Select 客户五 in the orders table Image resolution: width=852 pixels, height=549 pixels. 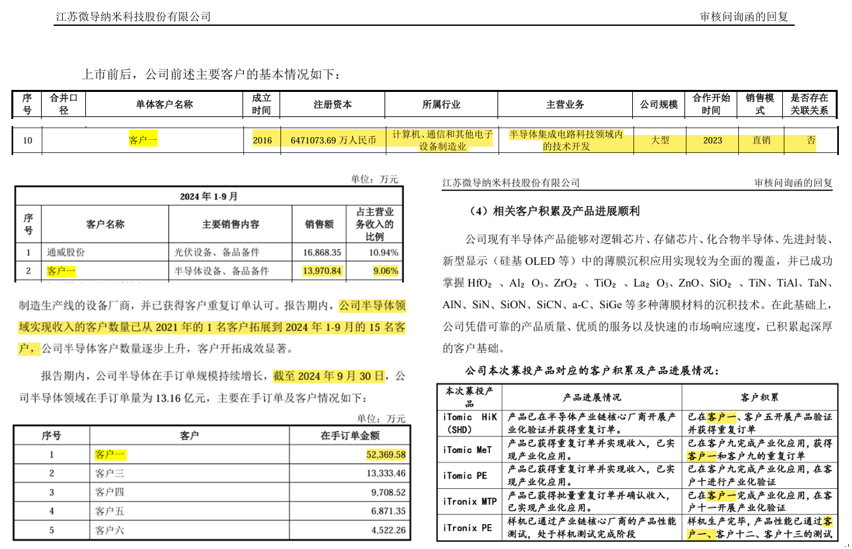click(110, 511)
